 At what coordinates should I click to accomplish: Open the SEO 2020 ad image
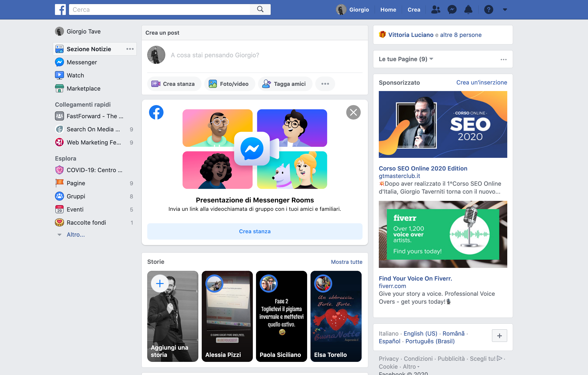(443, 124)
